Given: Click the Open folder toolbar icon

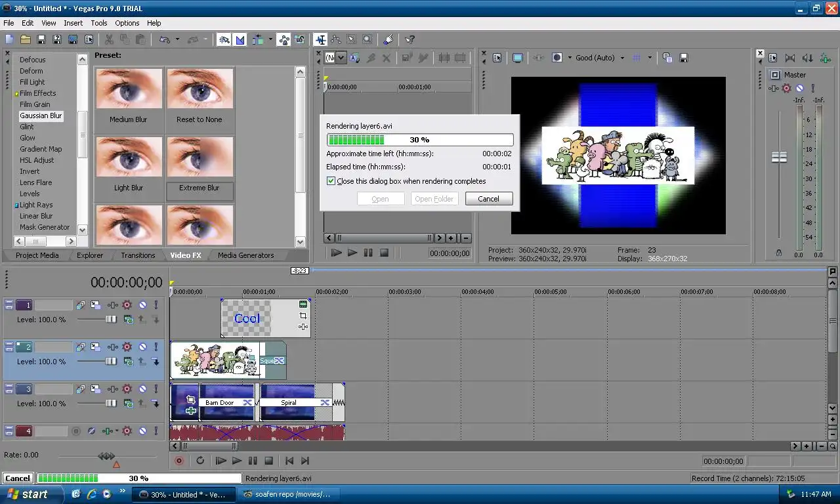Looking at the screenshot, I should (25, 39).
